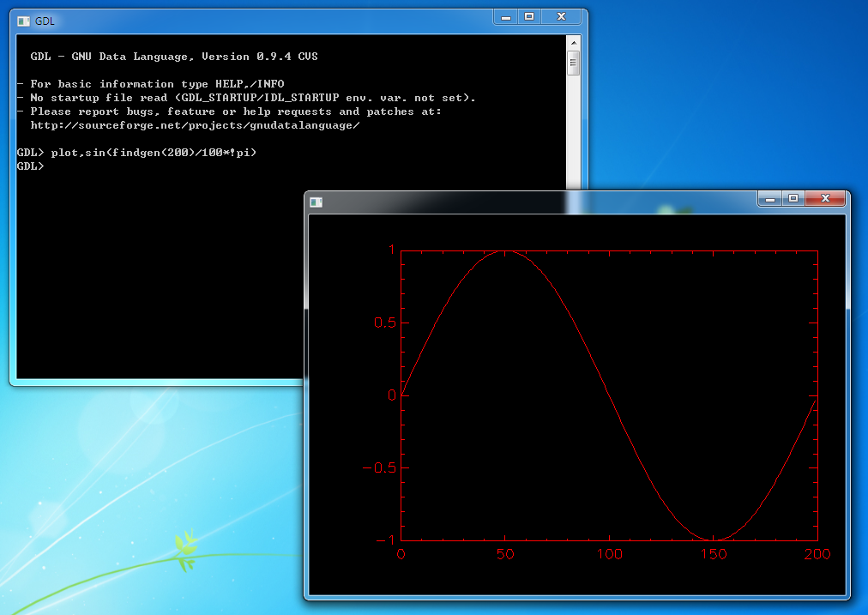Close the GDL console window
This screenshot has height=615, width=868.
(x=562, y=17)
